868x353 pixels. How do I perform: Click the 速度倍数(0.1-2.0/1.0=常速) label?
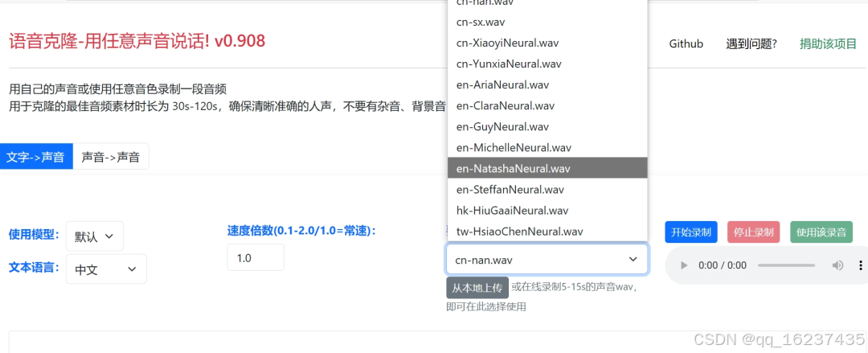tap(301, 231)
